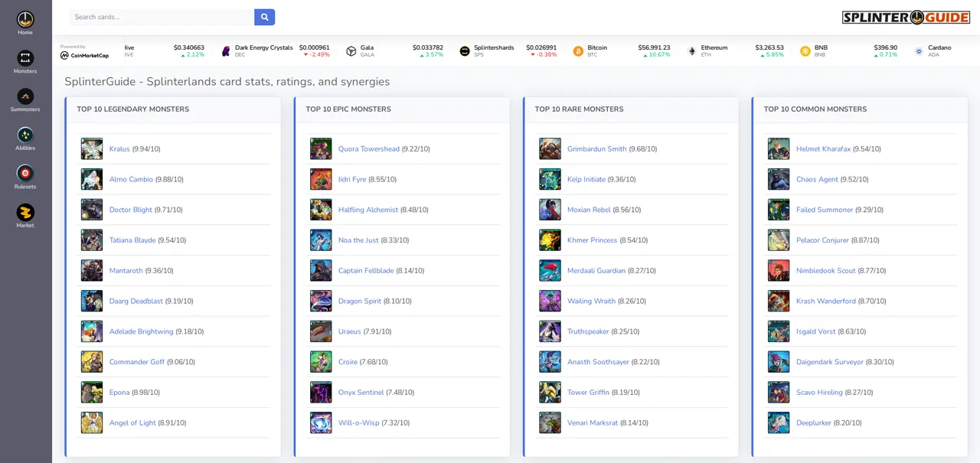
Task: Open the Failed Summoner link
Action: click(825, 210)
